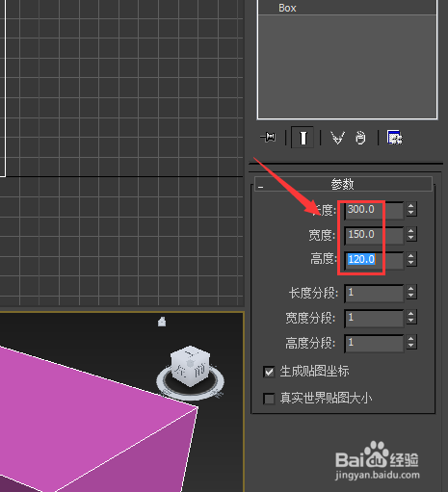Click the 高度 value field showing 120.0

click(374, 260)
